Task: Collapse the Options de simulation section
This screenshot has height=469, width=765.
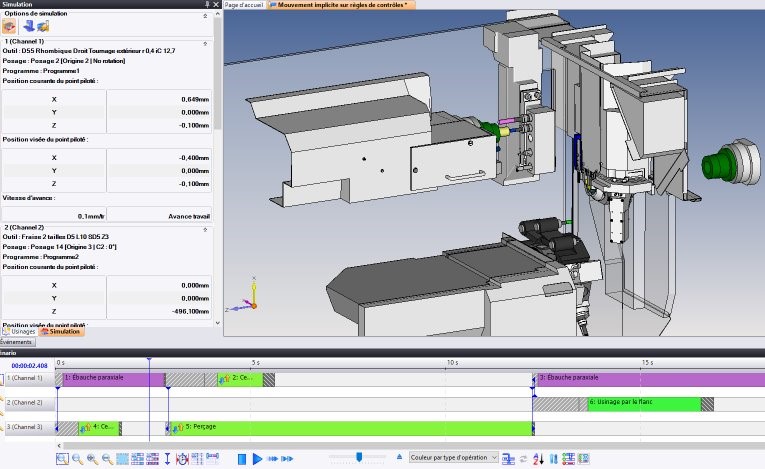Action: pyautogui.click(x=206, y=15)
